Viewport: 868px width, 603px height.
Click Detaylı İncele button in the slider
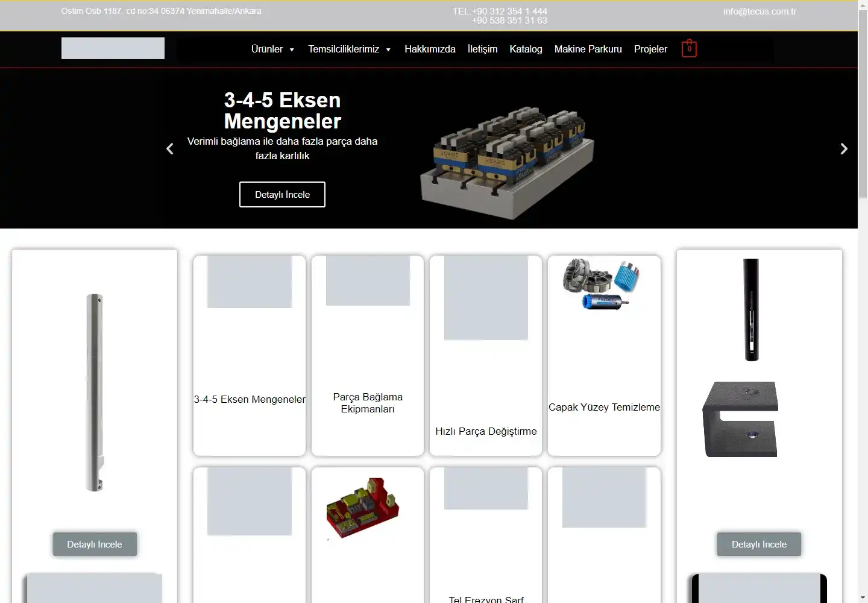click(x=282, y=194)
